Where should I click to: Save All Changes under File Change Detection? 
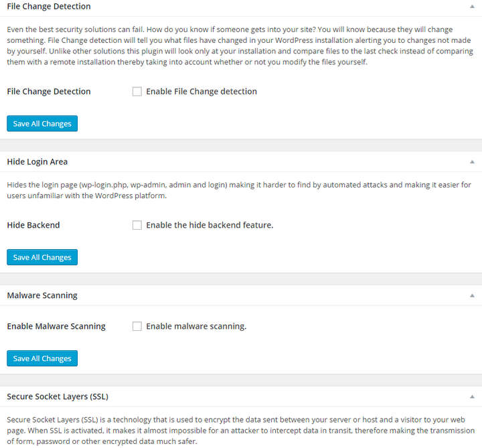click(x=42, y=124)
